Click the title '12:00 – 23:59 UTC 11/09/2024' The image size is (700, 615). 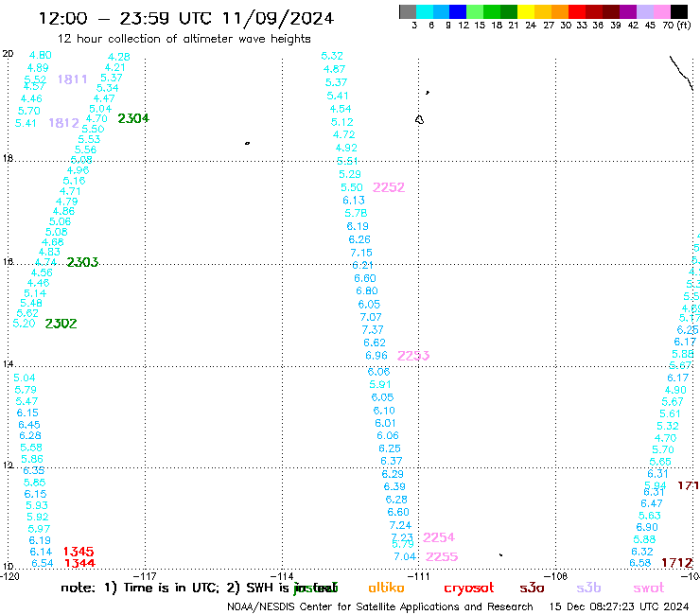[x=186, y=18]
